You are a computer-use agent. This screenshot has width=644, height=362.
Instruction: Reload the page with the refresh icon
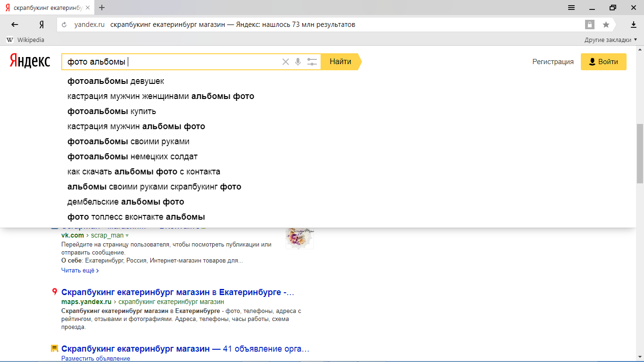64,25
